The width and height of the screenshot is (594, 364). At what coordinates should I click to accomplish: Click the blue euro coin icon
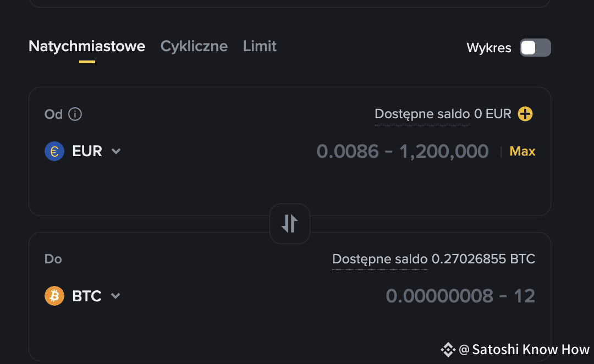[54, 151]
